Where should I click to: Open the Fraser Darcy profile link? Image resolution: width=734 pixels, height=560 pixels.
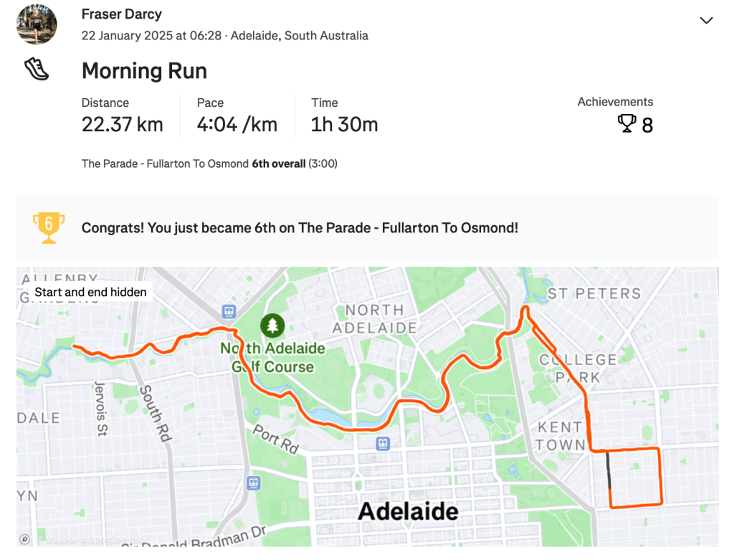[122, 14]
